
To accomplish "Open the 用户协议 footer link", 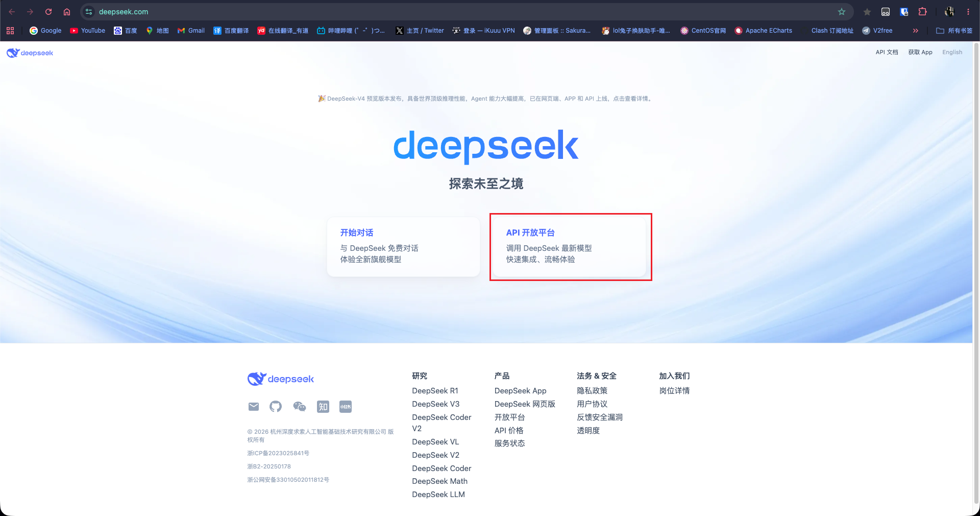I will (592, 404).
